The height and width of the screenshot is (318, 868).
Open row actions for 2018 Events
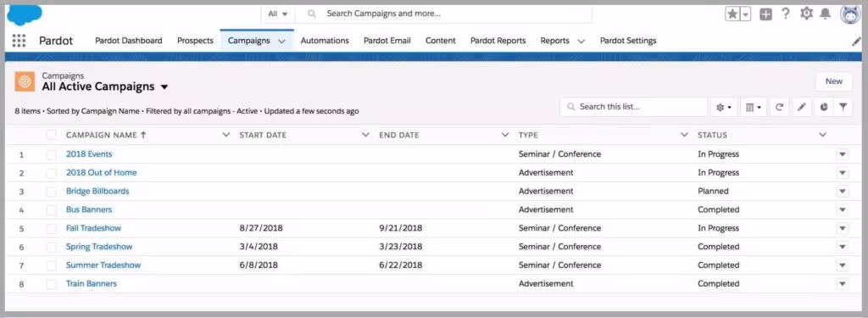[x=842, y=154]
